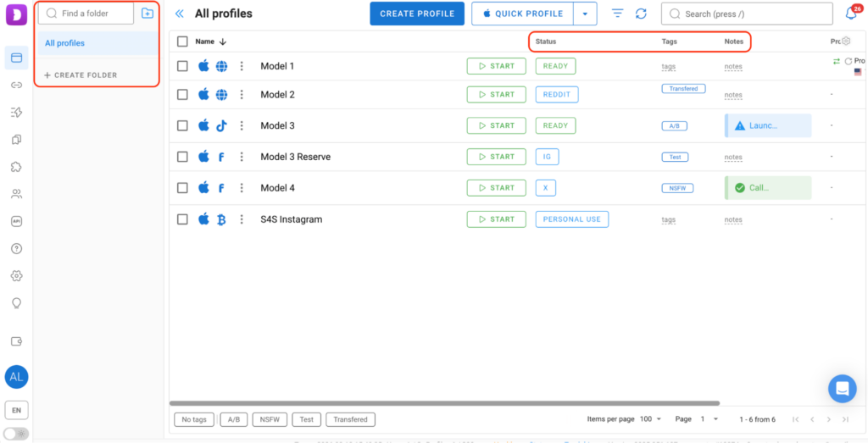868x443 pixels.
Task: Open the Proxies link sidebar icon
Action: [16, 86]
